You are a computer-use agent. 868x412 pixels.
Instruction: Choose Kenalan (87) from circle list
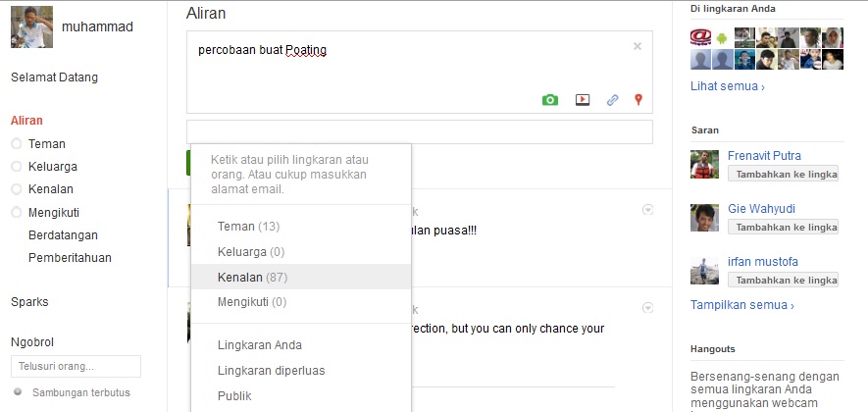tap(252, 278)
